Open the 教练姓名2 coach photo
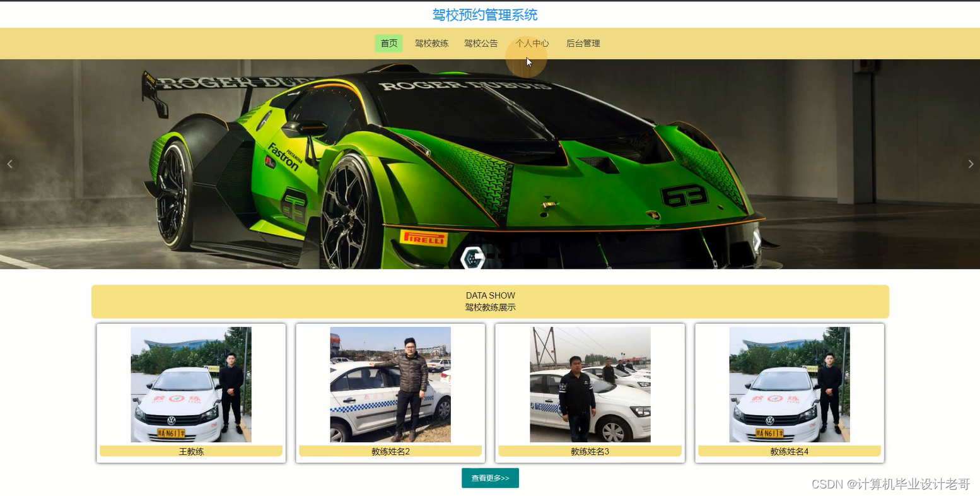 pos(390,384)
